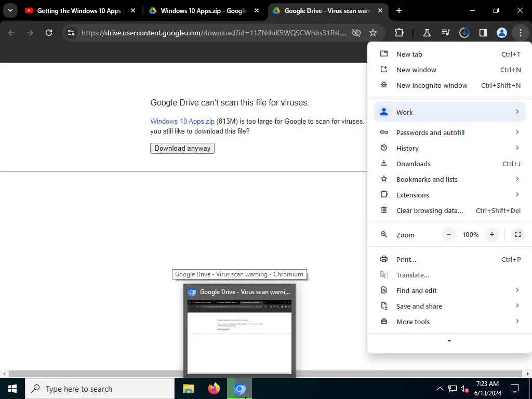Open the Windows 10 Apps.zip link
The image size is (532, 399).
pyautogui.click(x=182, y=121)
